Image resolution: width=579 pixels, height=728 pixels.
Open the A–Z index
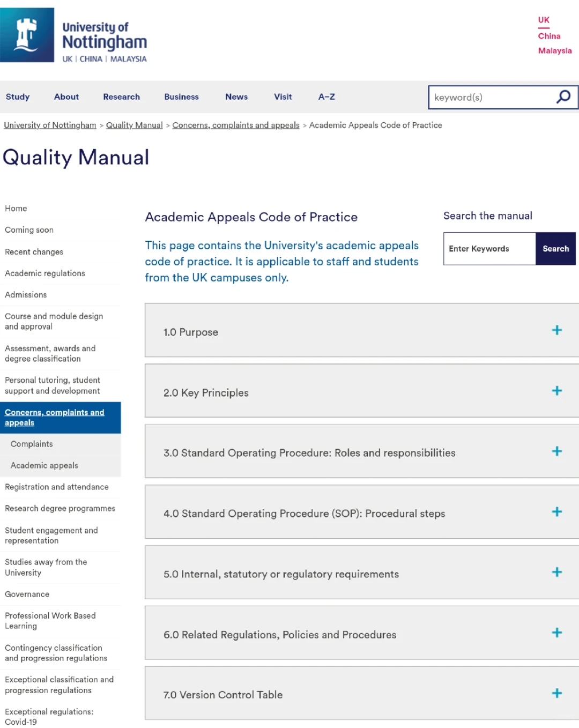coord(326,97)
